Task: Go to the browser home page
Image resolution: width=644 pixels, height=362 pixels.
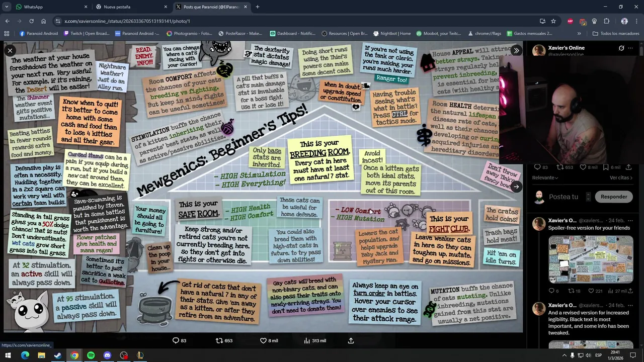Action: [x=43, y=21]
